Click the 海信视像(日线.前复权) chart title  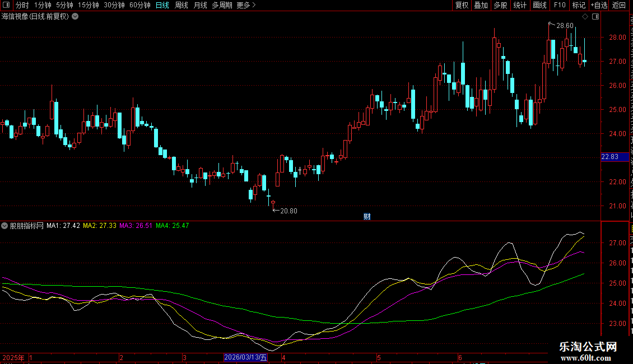pos(35,17)
